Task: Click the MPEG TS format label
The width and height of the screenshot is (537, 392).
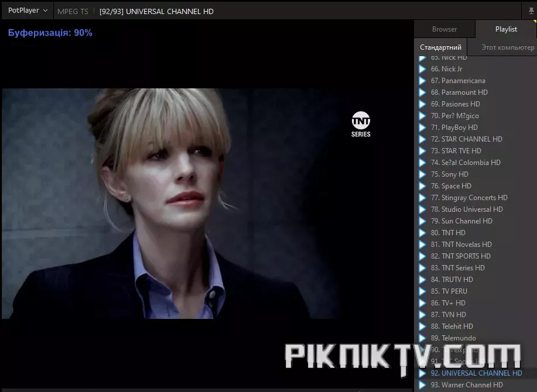Action: click(73, 11)
